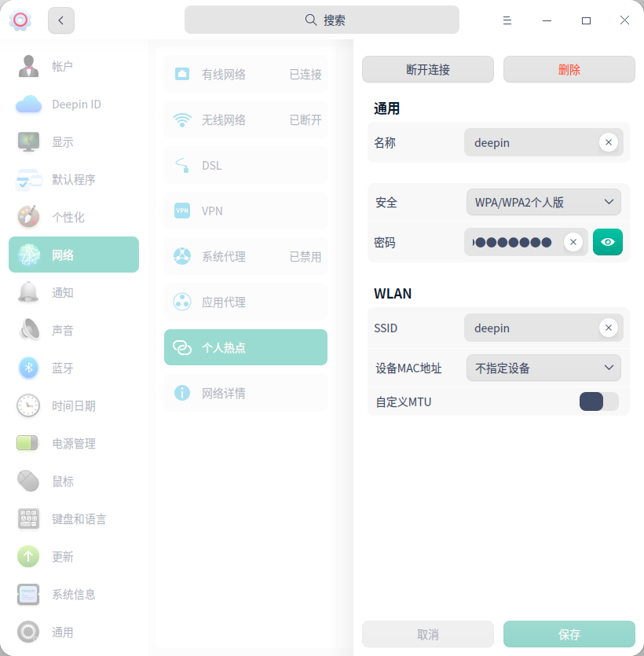Click the 显示 monitor icon

(28, 142)
